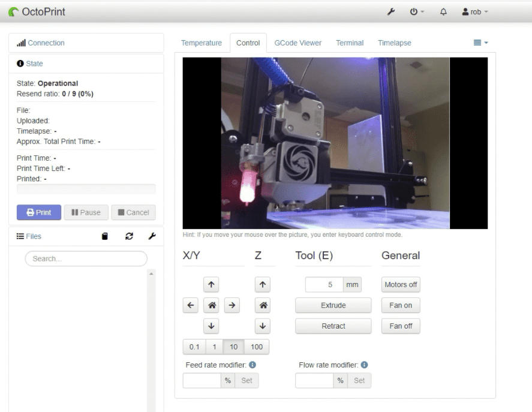Click the Fan off button
Image resolution: width=532 pixels, height=412 pixels.
[401, 326]
